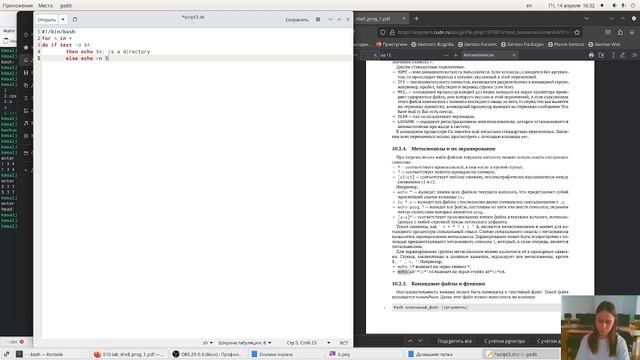Open PDF zoom level 'Автоматически' dropdown

pos(489,55)
